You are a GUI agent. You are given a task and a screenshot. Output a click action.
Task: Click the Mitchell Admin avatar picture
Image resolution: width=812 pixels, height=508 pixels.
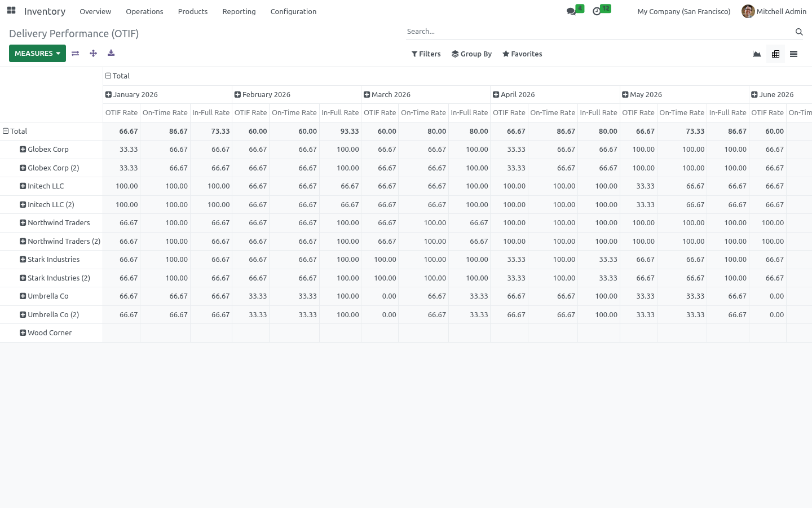tap(748, 11)
